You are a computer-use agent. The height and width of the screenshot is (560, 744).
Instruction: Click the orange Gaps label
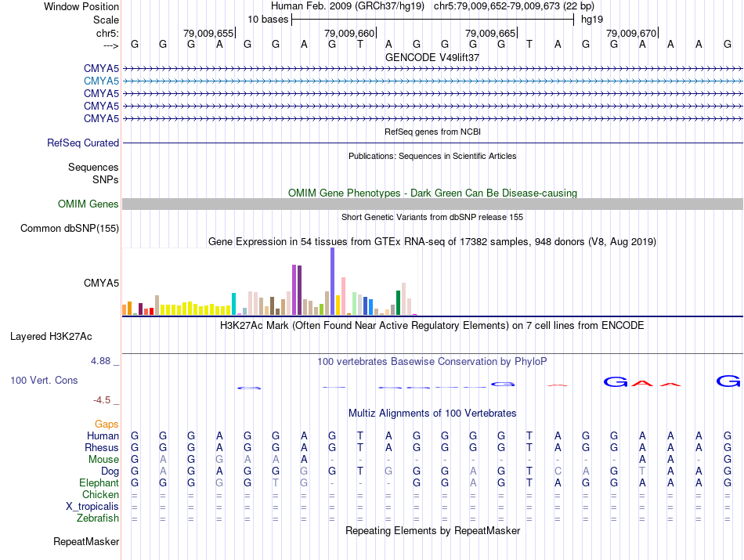coord(107,424)
